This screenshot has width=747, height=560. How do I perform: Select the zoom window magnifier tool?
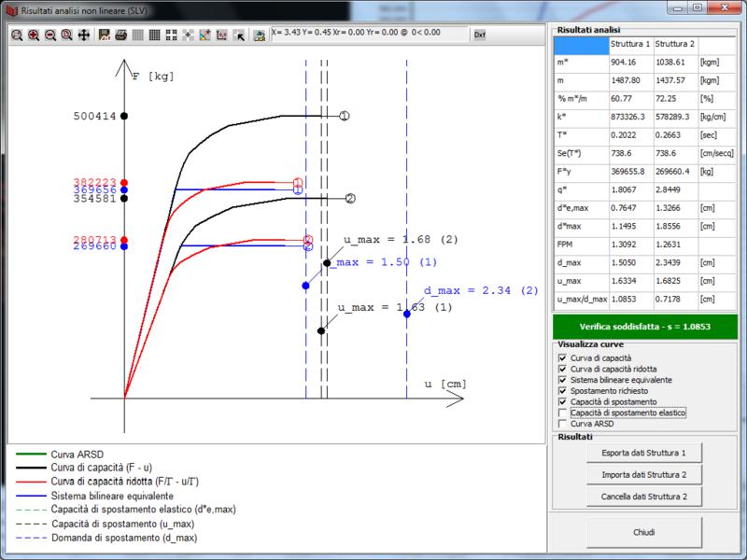[x=66, y=35]
